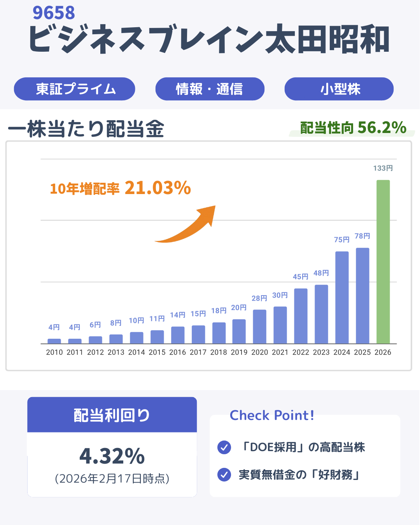Click the 4.32% yield value
This screenshot has width=420, height=525.
(112, 456)
